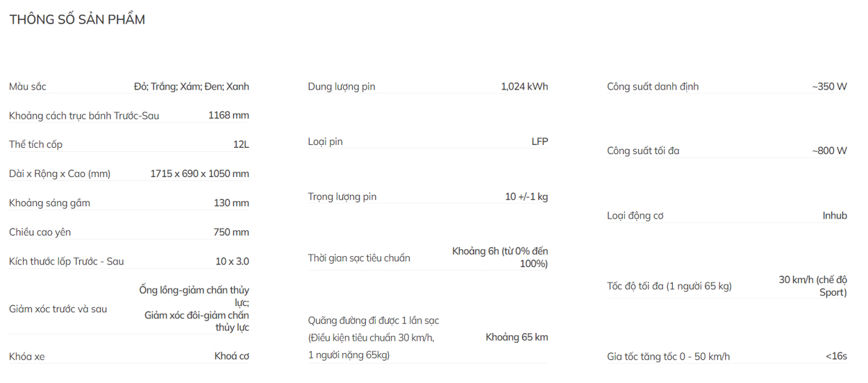Screen dimensions: 868x383
Task: Select the battery type value "LFP"
Action: click(540, 142)
